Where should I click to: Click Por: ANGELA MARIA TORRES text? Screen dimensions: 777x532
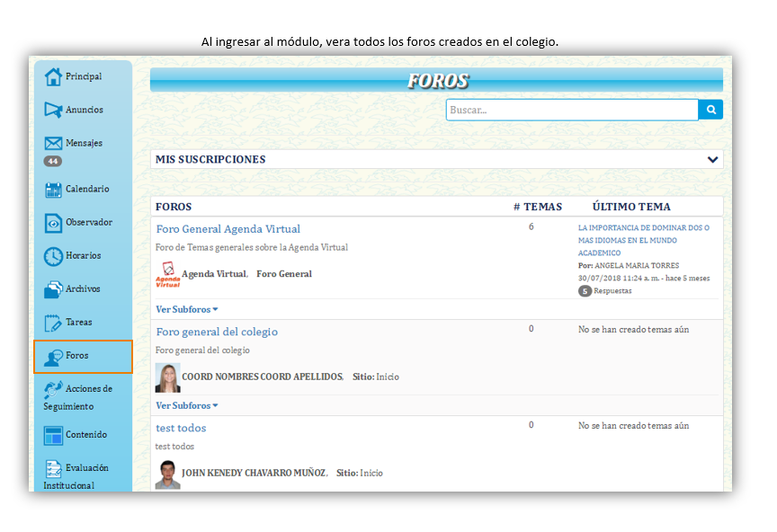click(x=629, y=265)
